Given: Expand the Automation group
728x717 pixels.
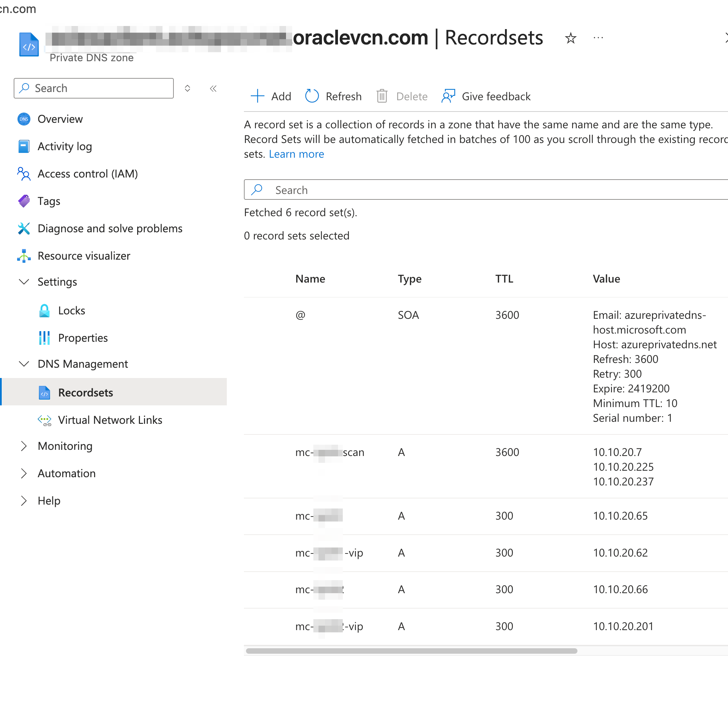Looking at the screenshot, I should pos(24,473).
